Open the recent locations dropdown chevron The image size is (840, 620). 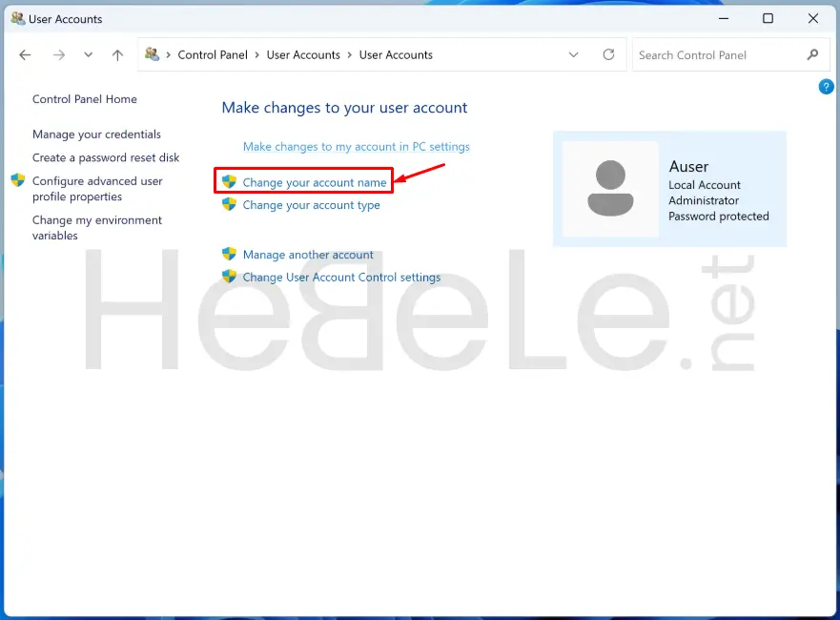click(x=89, y=54)
